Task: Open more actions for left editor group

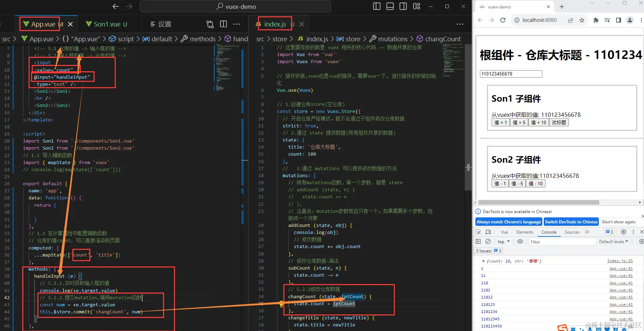Action: click(x=237, y=24)
